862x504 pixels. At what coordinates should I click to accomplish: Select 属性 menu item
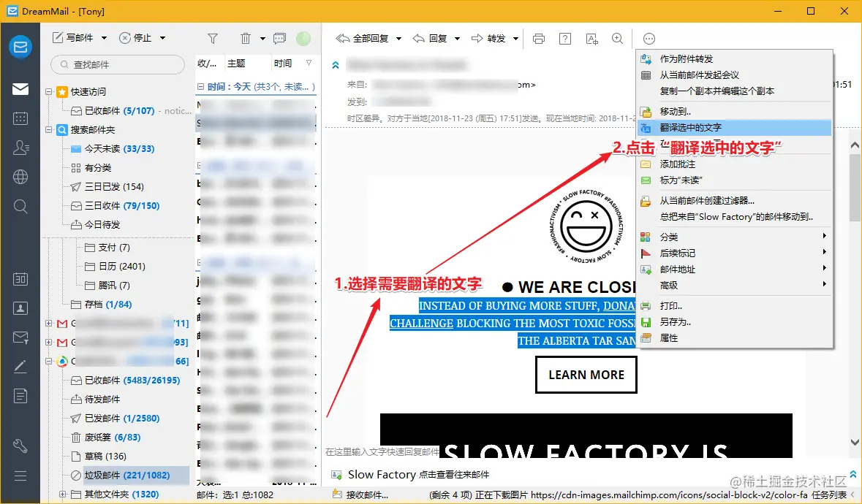[735, 338]
